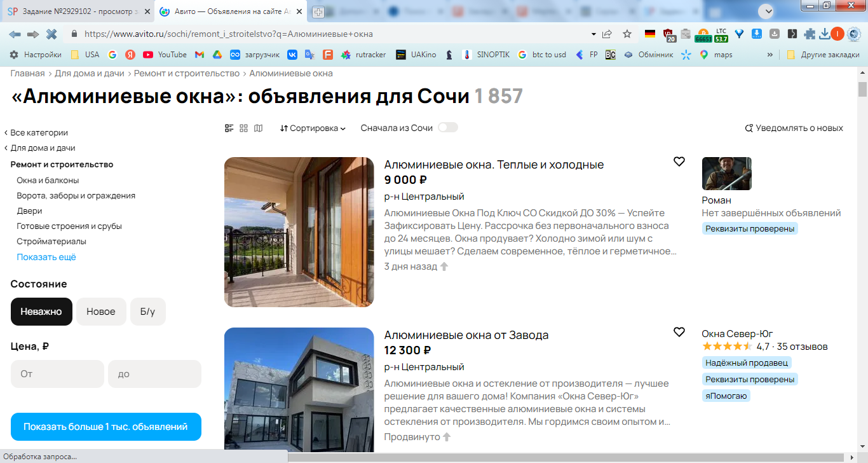Open Kyivstar star bookmark icon
The height and width of the screenshot is (463, 868).
(686, 55)
